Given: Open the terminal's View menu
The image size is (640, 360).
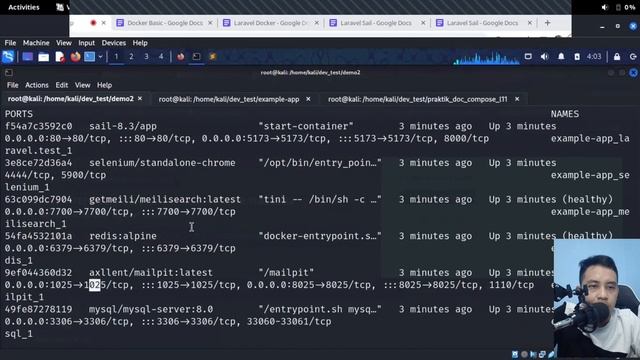Looking at the screenshot, I should click(x=82, y=85).
